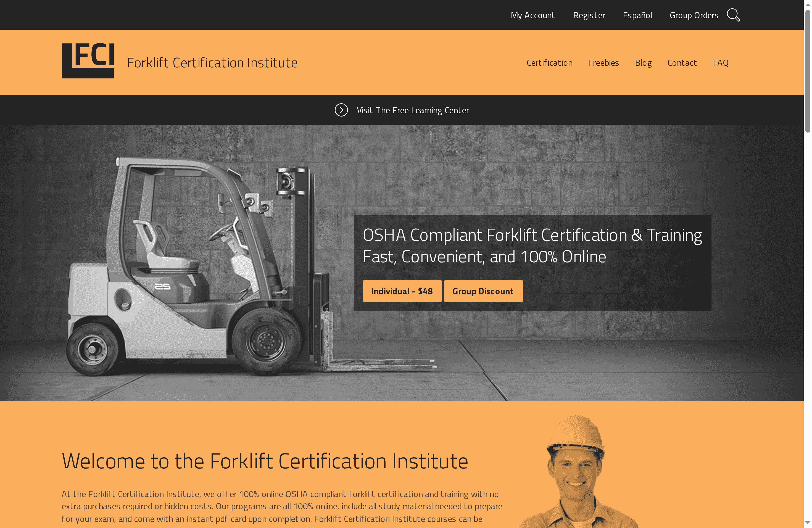Click the search magnifier icon
Image resolution: width=812 pixels, height=528 pixels.
click(733, 15)
